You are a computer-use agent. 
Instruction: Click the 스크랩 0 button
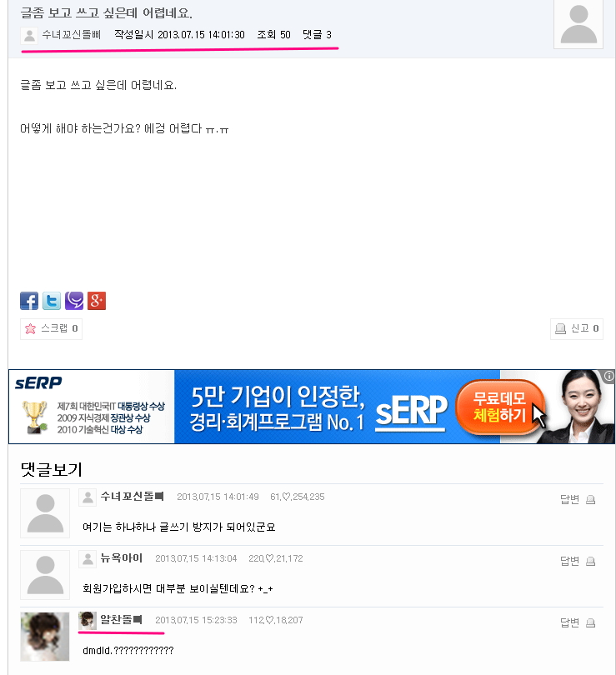tap(51, 329)
